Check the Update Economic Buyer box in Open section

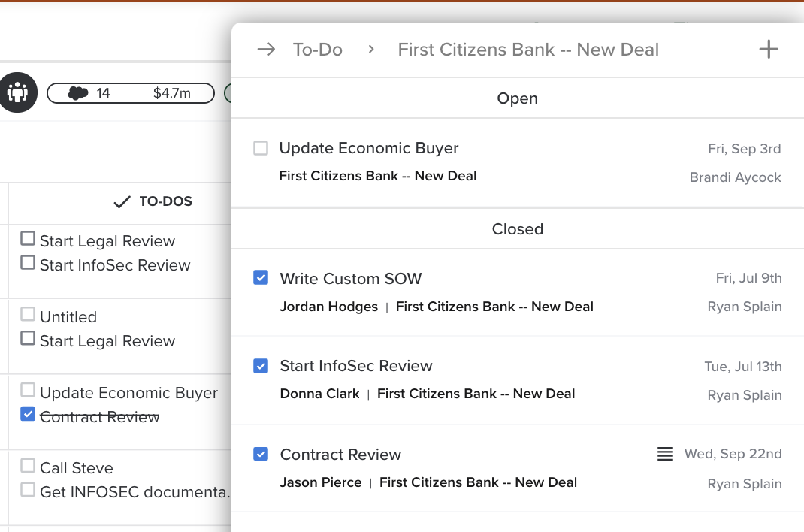point(261,148)
